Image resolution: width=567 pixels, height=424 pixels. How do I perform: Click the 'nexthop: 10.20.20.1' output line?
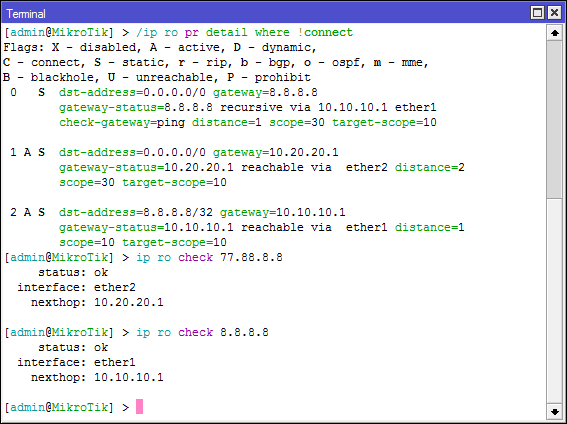[x=97, y=303]
